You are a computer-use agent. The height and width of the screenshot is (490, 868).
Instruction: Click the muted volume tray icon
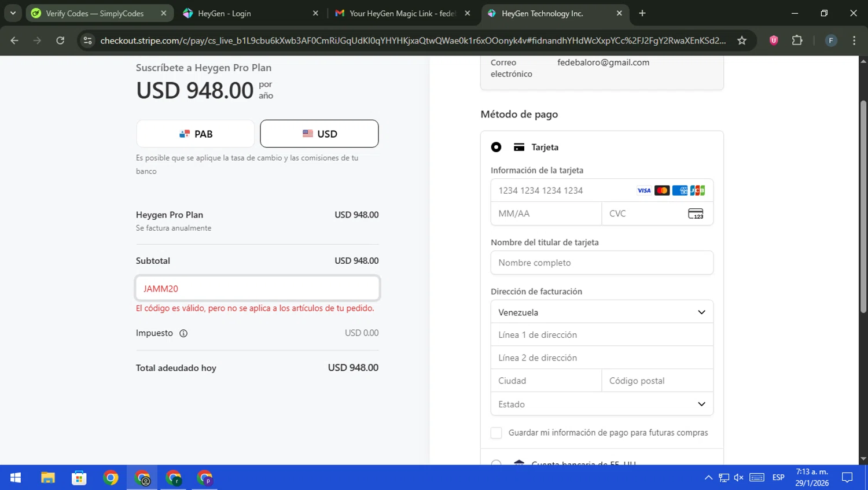coord(738,477)
